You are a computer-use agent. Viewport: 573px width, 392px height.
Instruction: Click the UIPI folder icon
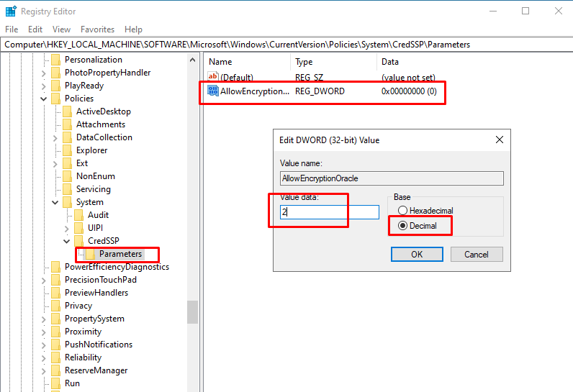(x=79, y=228)
